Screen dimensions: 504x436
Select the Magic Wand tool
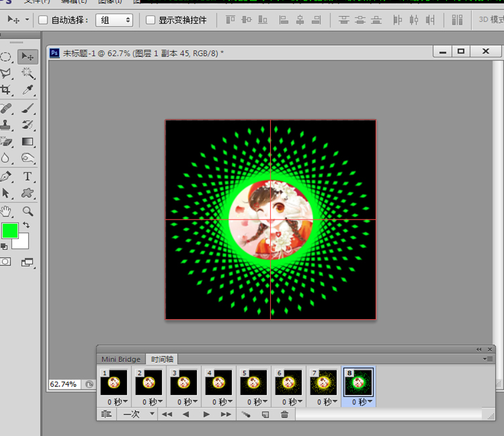click(x=28, y=74)
